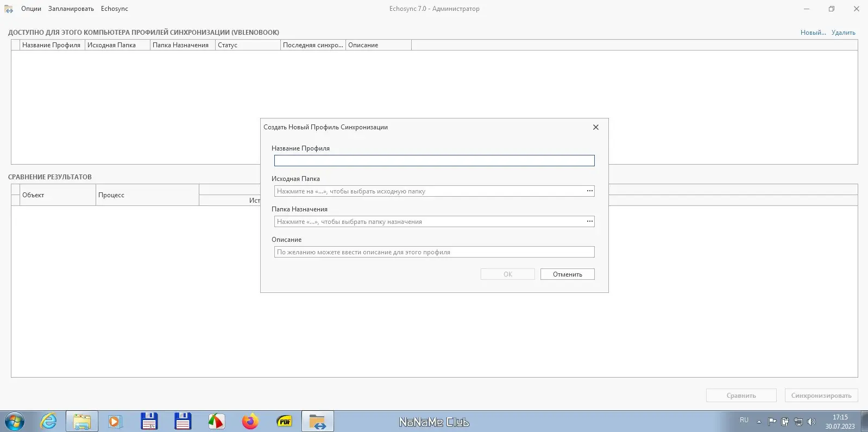
Task: Click the OK button in the dialog
Action: (x=508, y=274)
